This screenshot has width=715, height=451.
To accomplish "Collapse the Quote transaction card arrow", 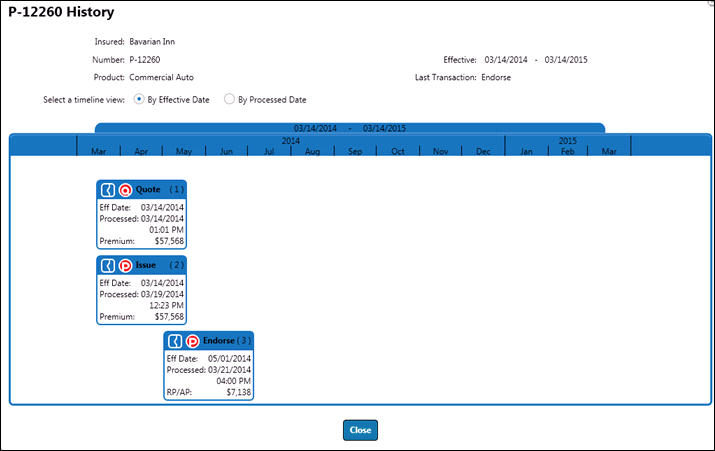I will click(108, 190).
